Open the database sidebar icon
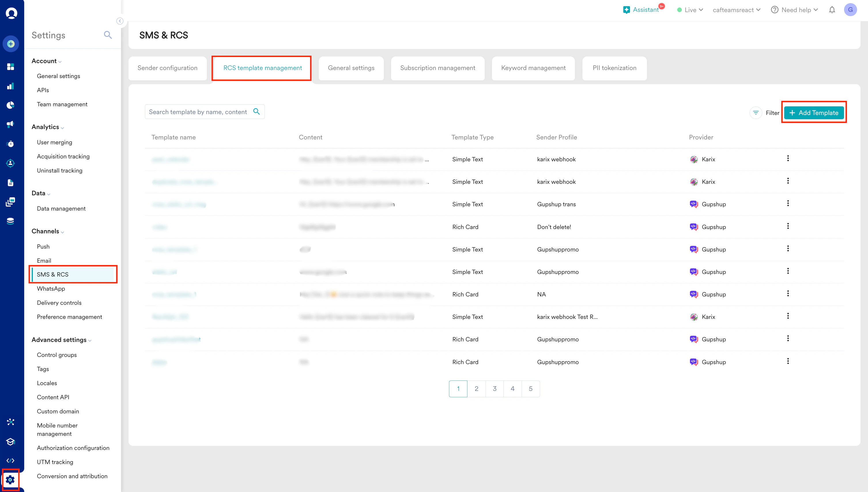The height and width of the screenshot is (492, 868). (x=10, y=221)
